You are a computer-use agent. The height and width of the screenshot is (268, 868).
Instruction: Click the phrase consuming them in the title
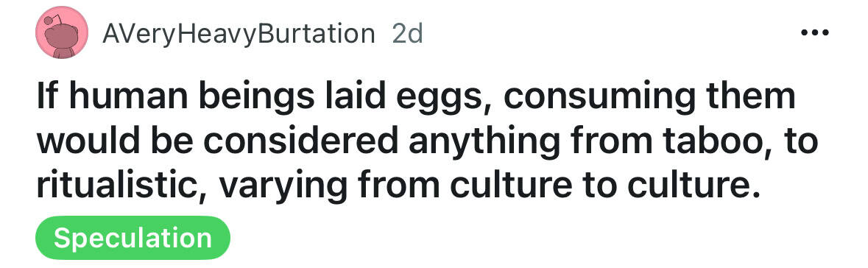pos(649,96)
